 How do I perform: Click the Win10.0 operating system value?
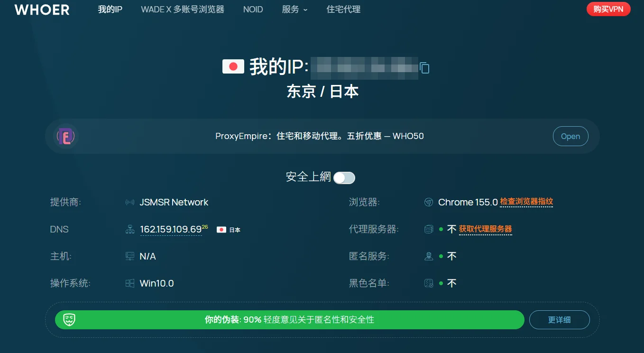[156, 284]
